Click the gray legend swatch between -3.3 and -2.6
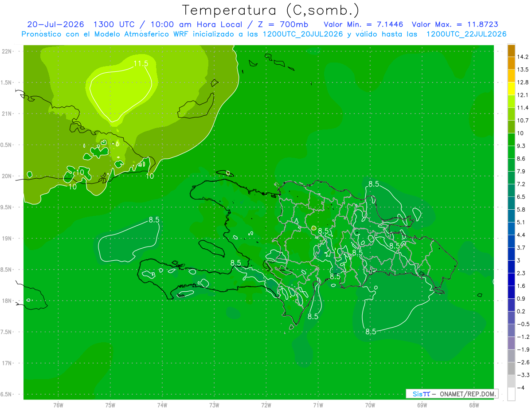 click(x=511, y=368)
